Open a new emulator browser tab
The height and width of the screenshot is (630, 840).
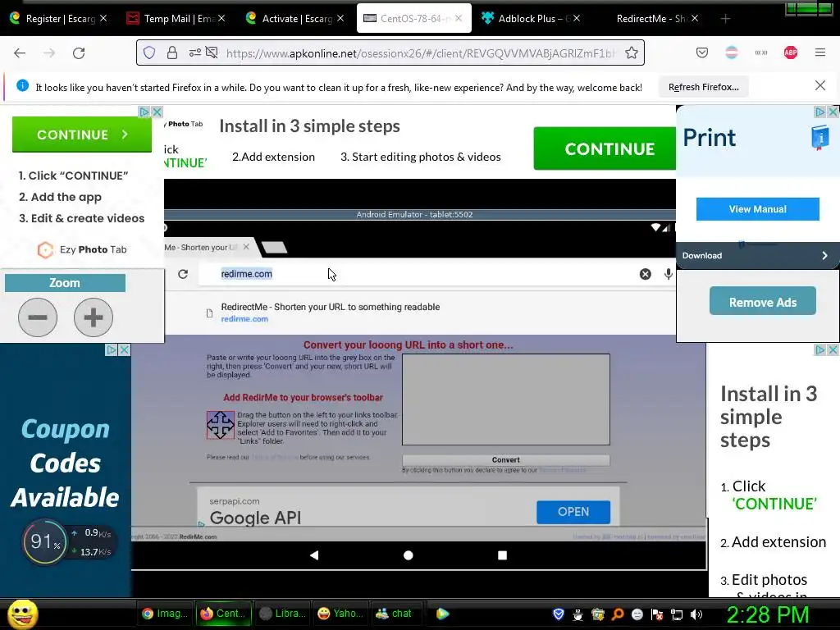tap(275, 248)
